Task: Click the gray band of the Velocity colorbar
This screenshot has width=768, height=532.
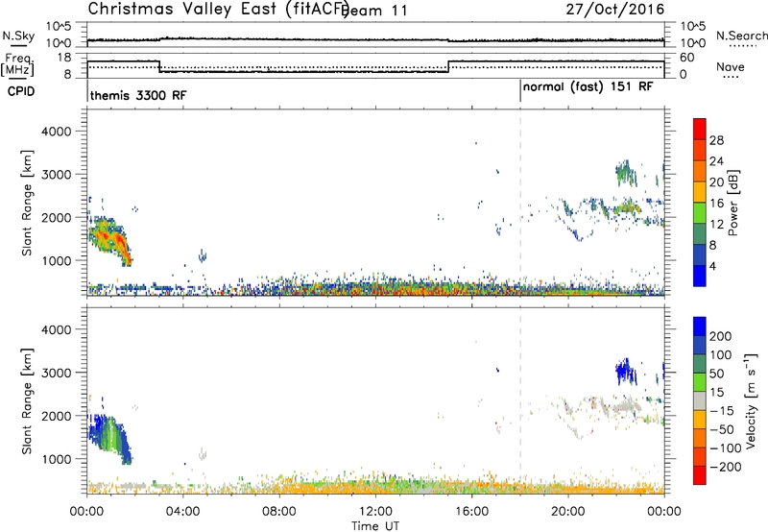Action: tap(700, 400)
